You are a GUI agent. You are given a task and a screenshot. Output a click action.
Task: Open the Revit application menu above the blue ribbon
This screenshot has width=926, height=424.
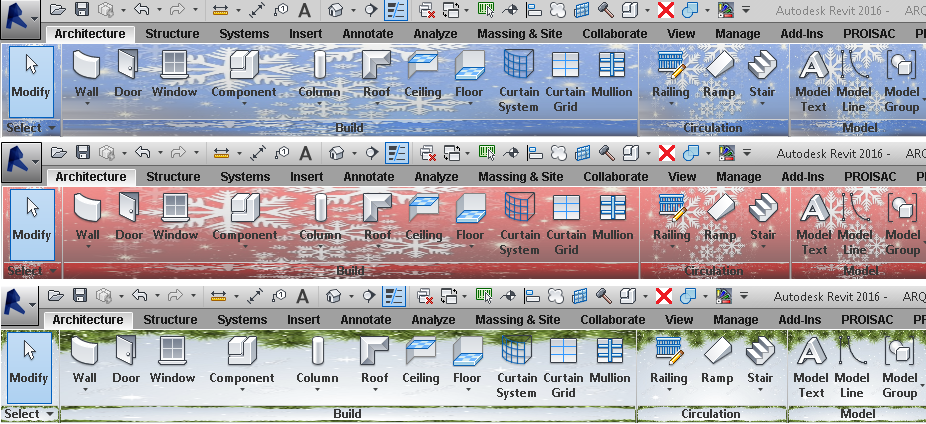(21, 19)
